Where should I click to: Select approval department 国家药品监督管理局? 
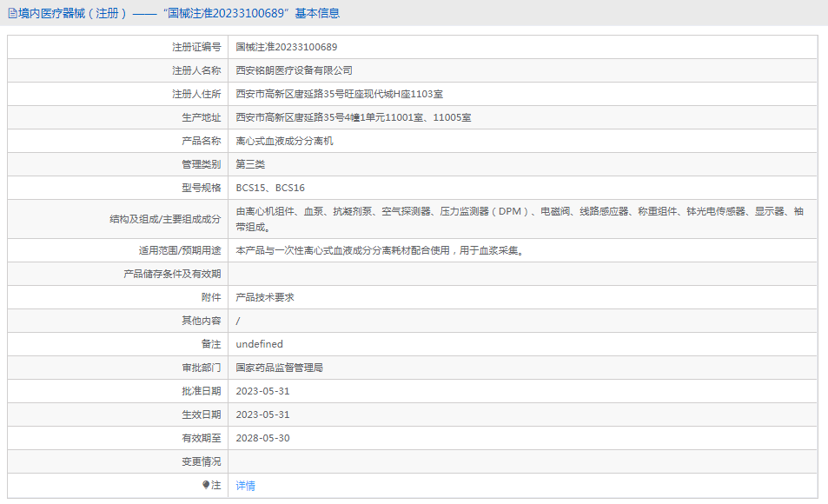point(280,368)
